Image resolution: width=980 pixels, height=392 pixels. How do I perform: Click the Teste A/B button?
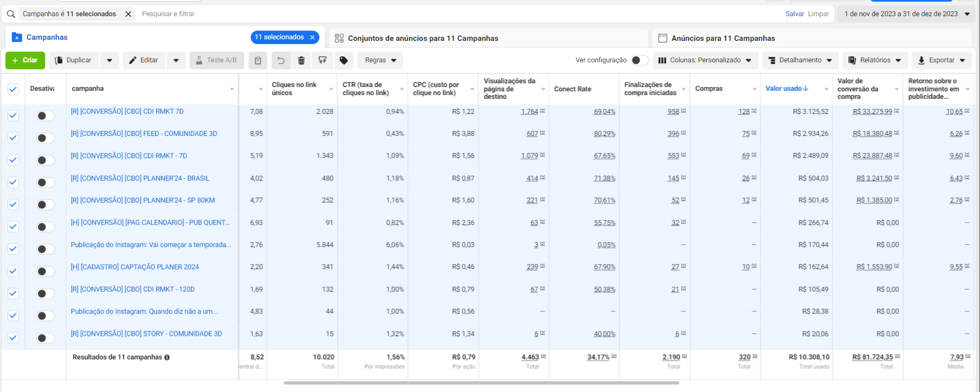click(x=217, y=60)
